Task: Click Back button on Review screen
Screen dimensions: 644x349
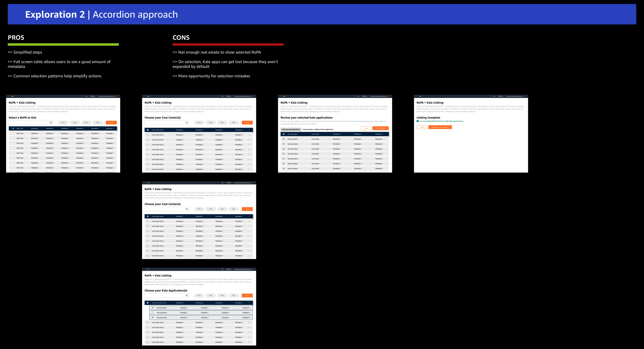Action: click(366, 128)
